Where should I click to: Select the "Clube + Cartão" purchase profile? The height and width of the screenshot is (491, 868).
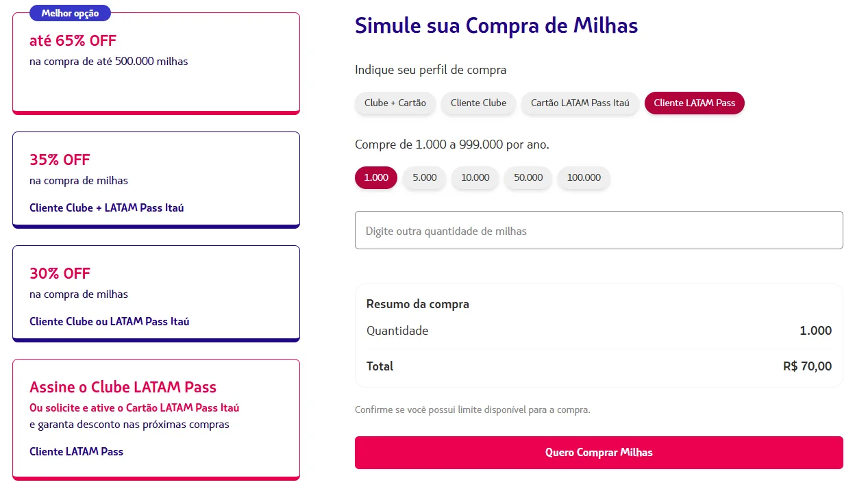coord(395,103)
